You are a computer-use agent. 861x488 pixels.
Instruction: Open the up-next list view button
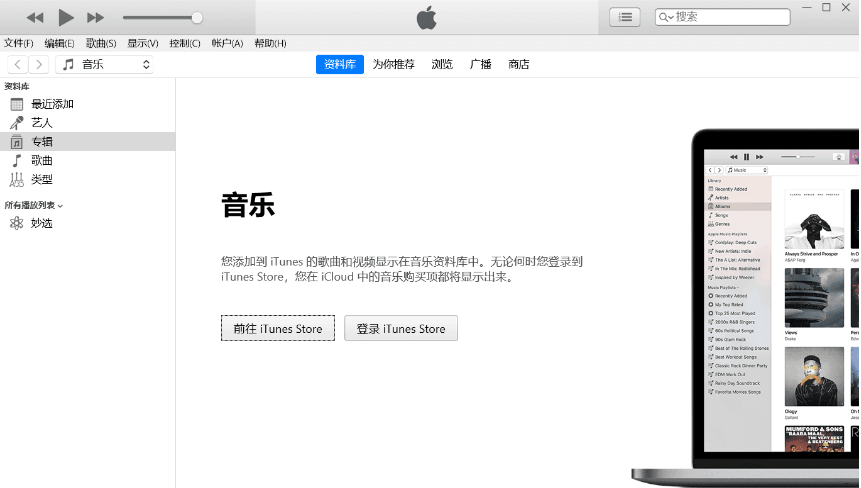[x=625, y=17]
